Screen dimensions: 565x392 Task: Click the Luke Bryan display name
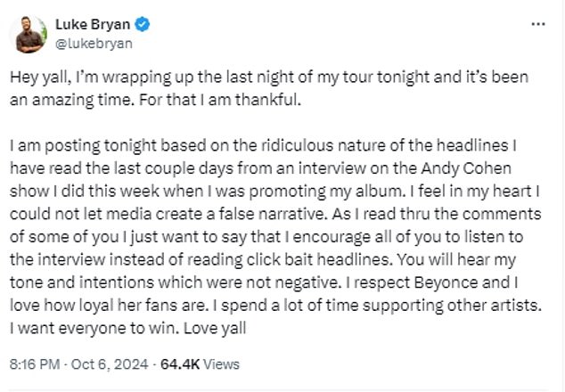pyautogui.click(x=93, y=24)
